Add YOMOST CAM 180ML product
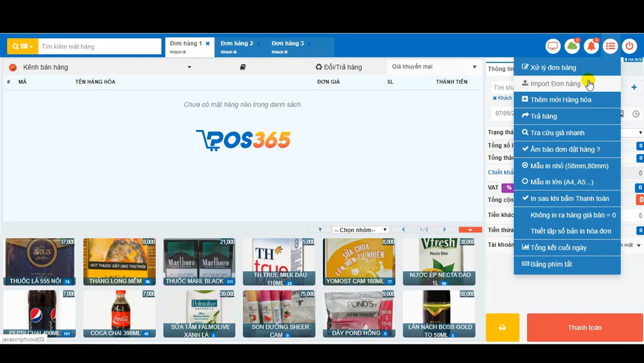 359,262
